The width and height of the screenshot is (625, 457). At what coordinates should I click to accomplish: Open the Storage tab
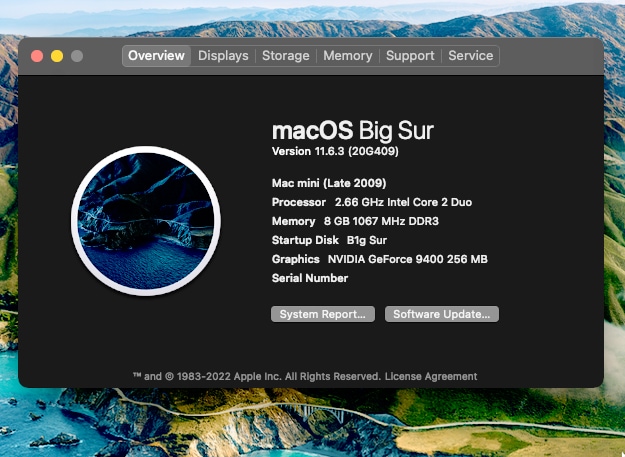285,56
